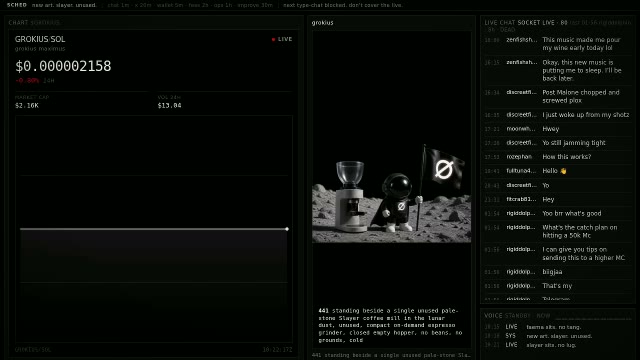
Task: Click message 'Yo still jamming tight'
Action: pyautogui.click(x=574, y=142)
